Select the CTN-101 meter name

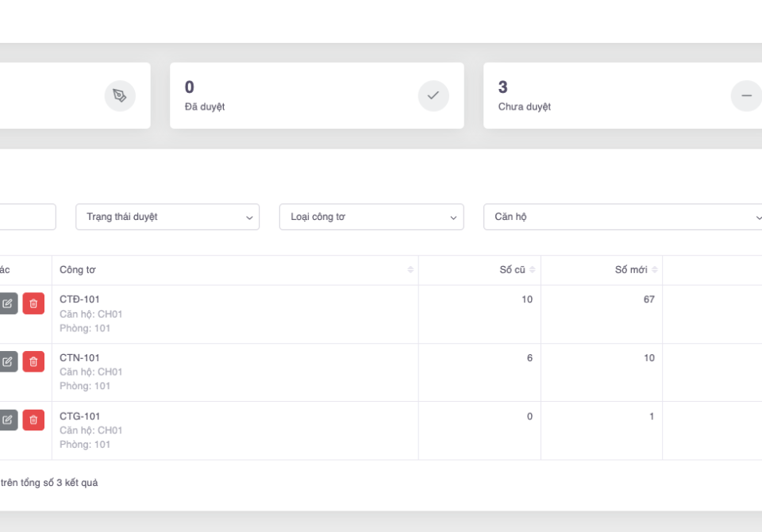79,358
